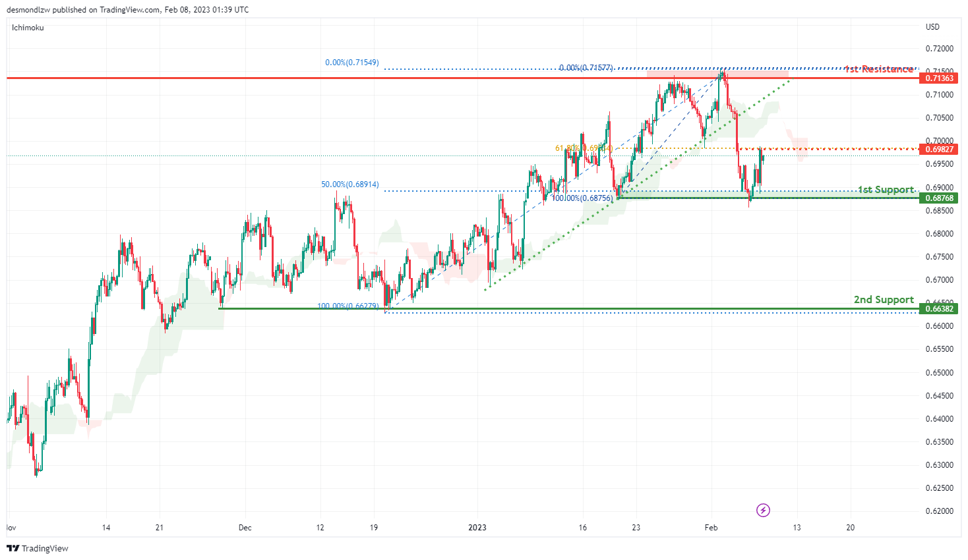Click the Ichimoku indicator label
The height and width of the screenshot is (560, 968).
click(28, 28)
